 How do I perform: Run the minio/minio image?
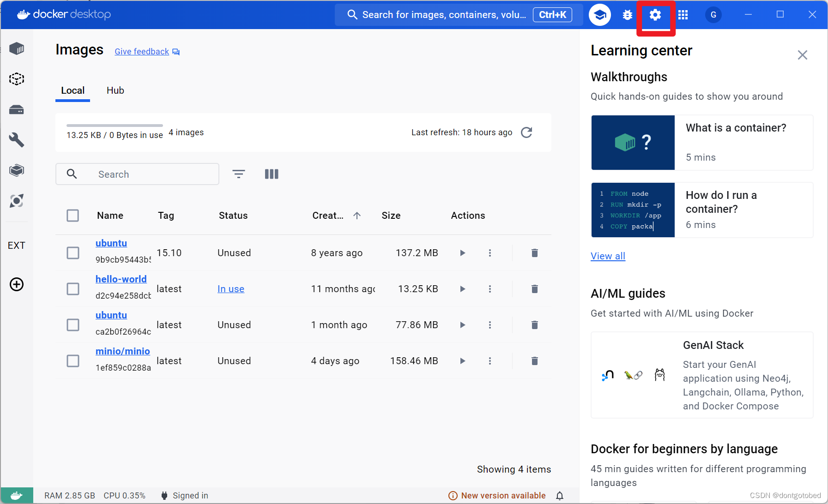[x=462, y=361]
